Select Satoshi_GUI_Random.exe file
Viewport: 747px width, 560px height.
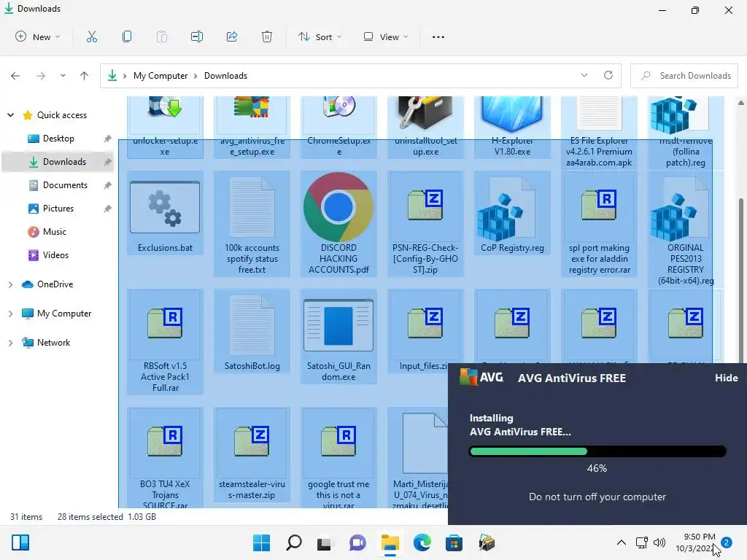[338, 337]
